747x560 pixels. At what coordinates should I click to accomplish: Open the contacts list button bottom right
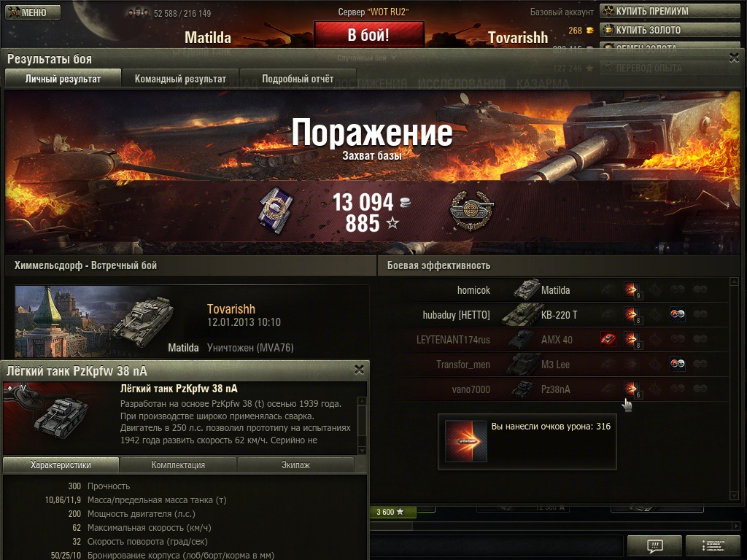tap(713, 545)
